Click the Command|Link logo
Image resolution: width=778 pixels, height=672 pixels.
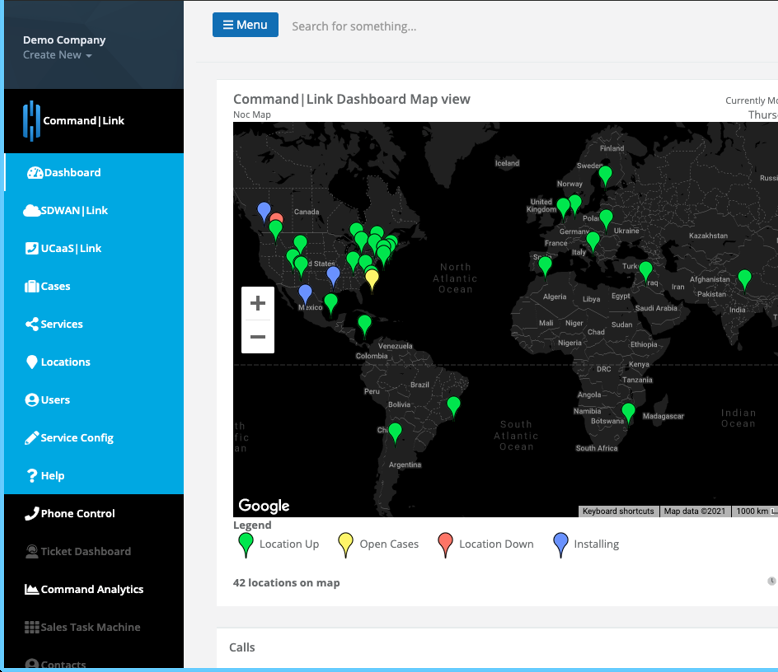pyautogui.click(x=73, y=121)
